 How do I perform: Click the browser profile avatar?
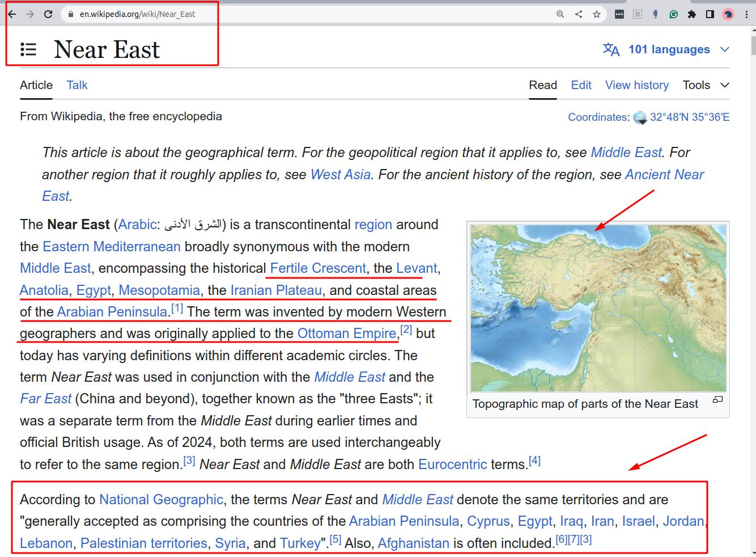(728, 14)
